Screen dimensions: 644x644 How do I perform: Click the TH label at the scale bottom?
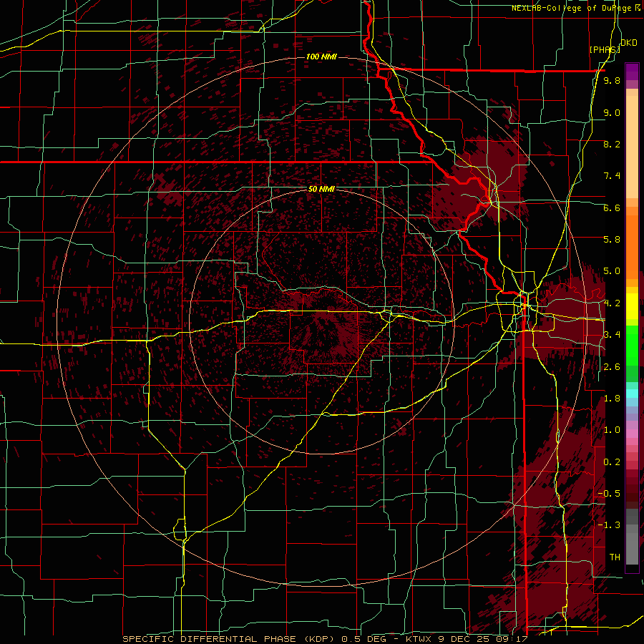[x=615, y=557]
